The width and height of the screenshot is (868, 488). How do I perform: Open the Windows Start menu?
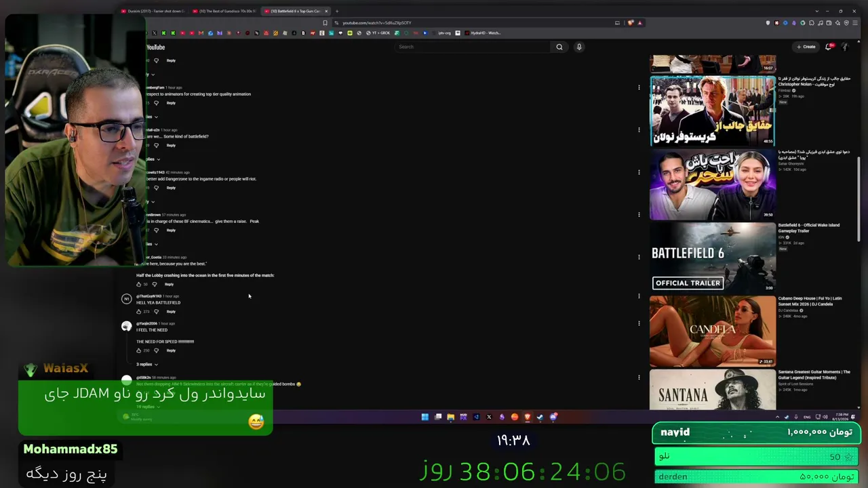click(x=425, y=417)
